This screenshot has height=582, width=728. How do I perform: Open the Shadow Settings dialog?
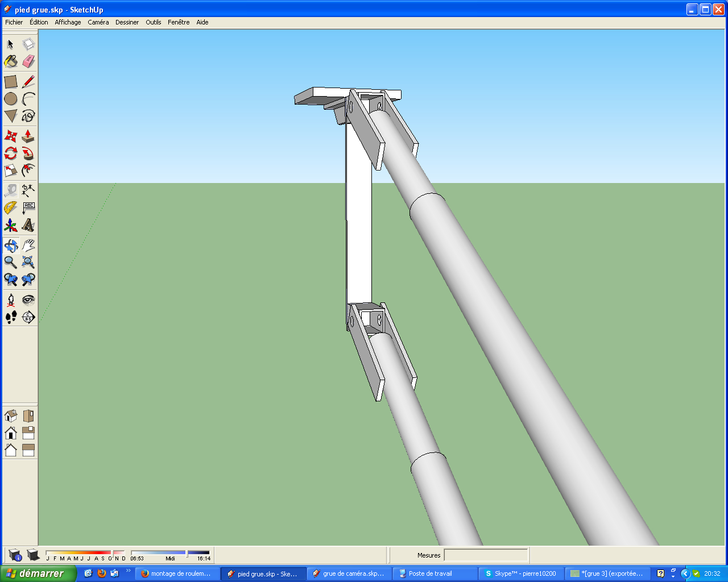click(15, 555)
